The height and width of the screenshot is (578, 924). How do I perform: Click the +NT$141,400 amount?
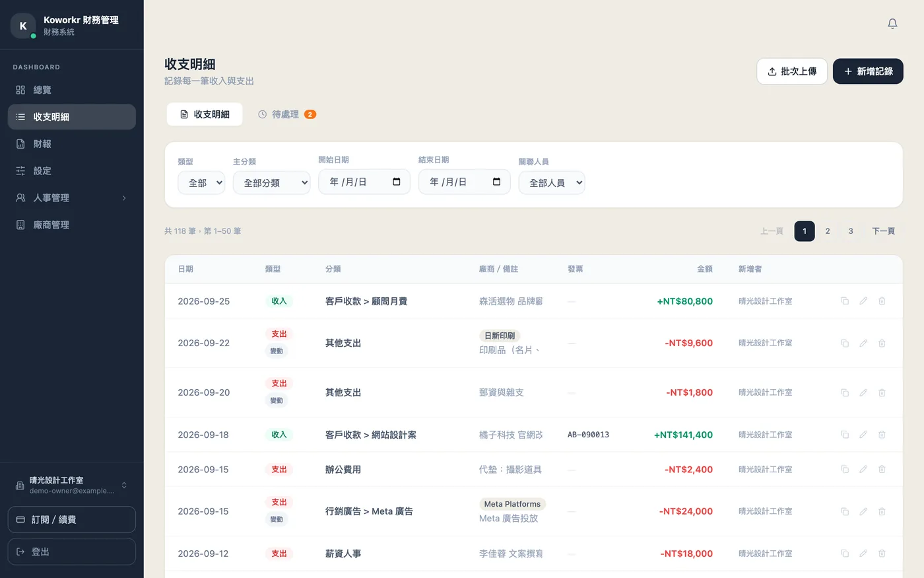coord(683,435)
